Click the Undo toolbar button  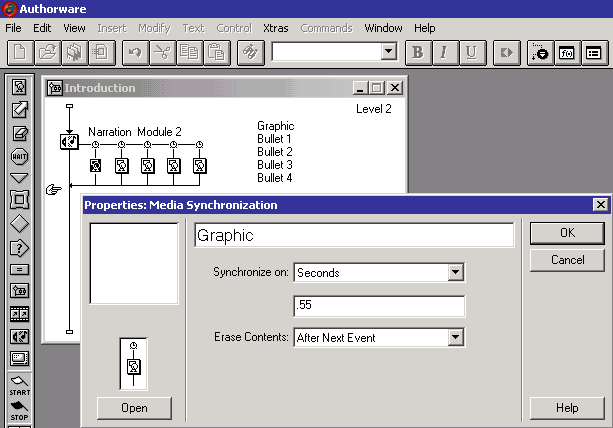tap(135, 52)
